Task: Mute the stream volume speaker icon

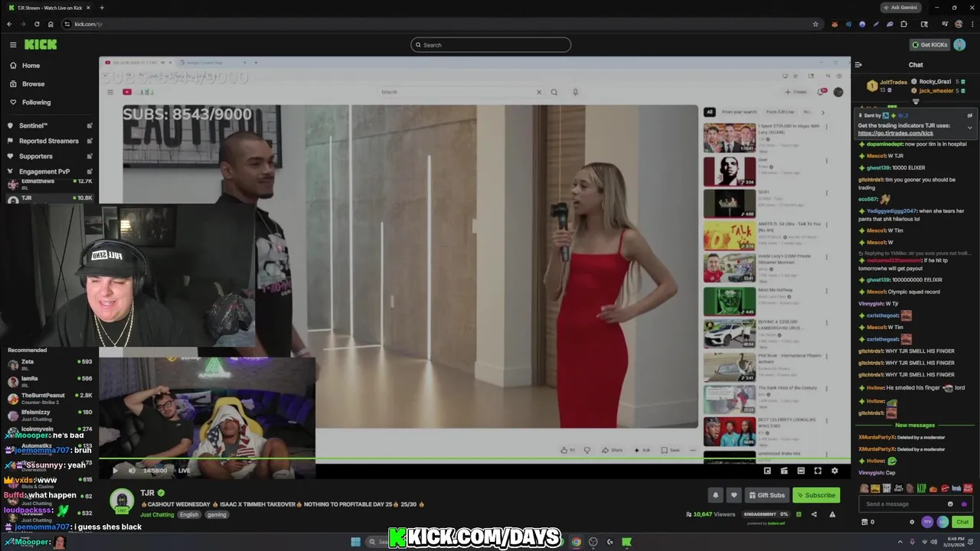Action: (x=132, y=471)
